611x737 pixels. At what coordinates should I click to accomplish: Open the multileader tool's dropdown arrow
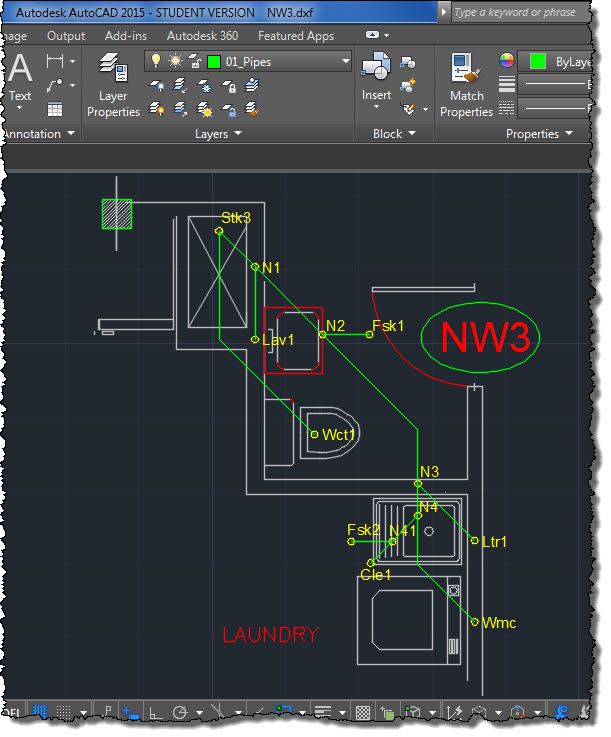click(72, 86)
